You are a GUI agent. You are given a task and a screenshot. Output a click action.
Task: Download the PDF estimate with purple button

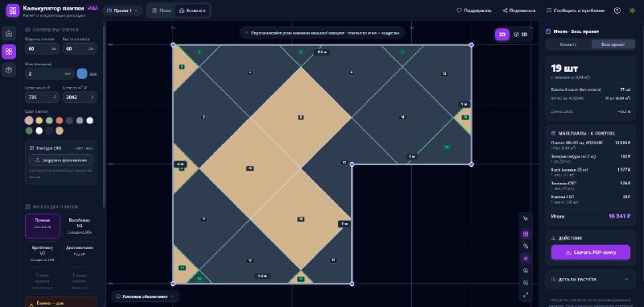(x=591, y=252)
